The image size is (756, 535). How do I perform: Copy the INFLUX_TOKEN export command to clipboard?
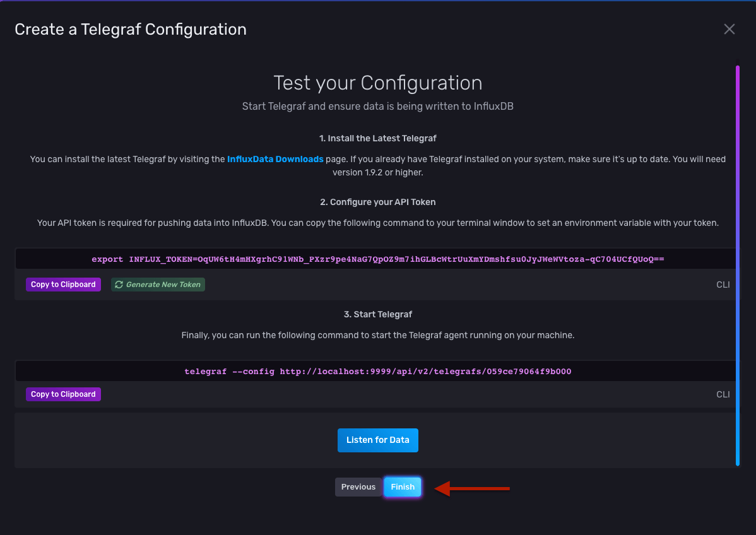click(63, 285)
